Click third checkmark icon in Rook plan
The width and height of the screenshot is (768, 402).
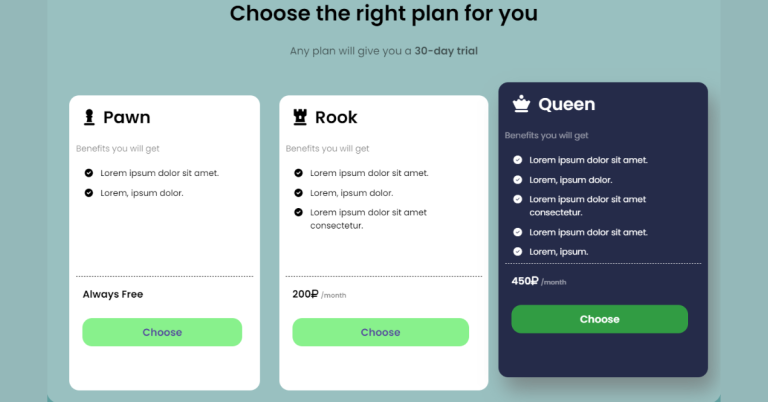[299, 212]
